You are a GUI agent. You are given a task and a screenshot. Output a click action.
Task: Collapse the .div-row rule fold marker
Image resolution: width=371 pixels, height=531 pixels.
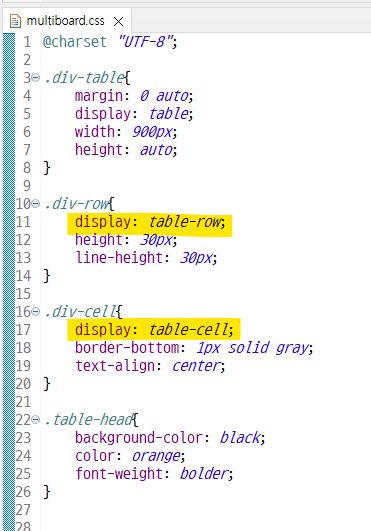(x=36, y=204)
